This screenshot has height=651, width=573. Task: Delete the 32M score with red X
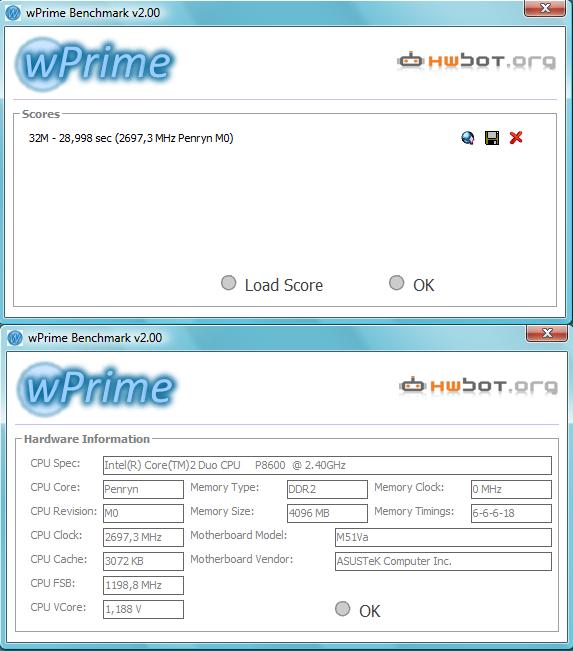coord(516,137)
